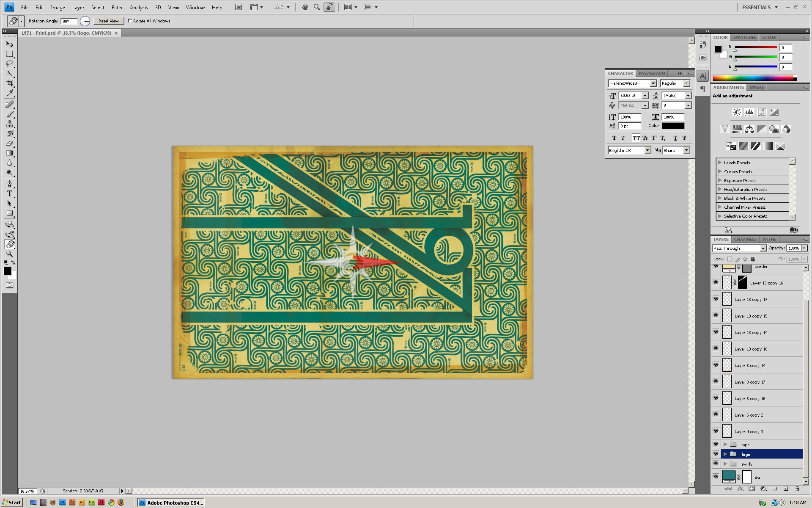Open the font family dropdown
This screenshot has height=508, width=812.
(x=653, y=83)
